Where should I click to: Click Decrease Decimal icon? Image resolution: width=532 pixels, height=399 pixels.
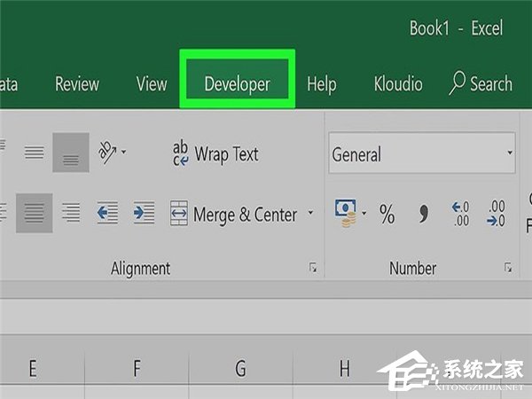point(496,213)
